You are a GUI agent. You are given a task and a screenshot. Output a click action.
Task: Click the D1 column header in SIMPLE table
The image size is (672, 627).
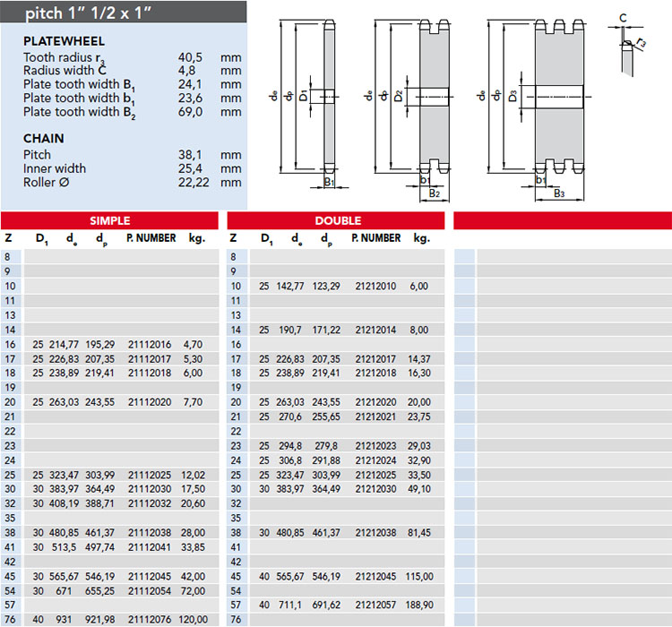click(41, 239)
